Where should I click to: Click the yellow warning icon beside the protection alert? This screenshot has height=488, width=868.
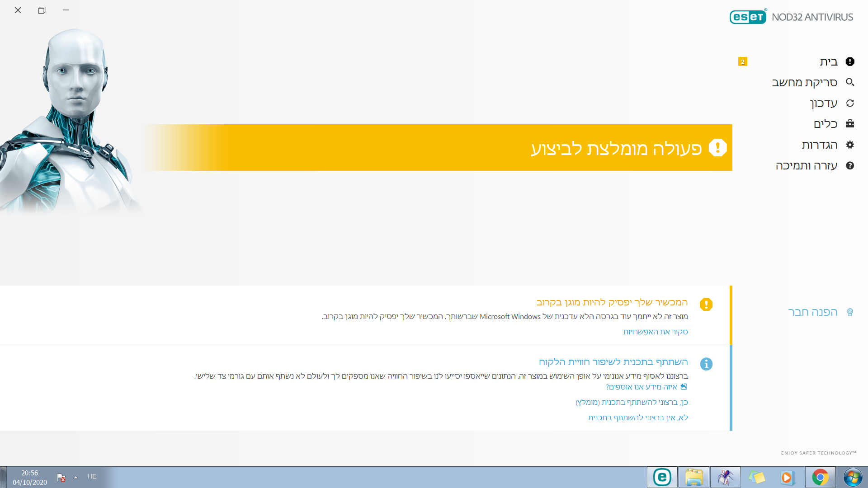pos(706,304)
